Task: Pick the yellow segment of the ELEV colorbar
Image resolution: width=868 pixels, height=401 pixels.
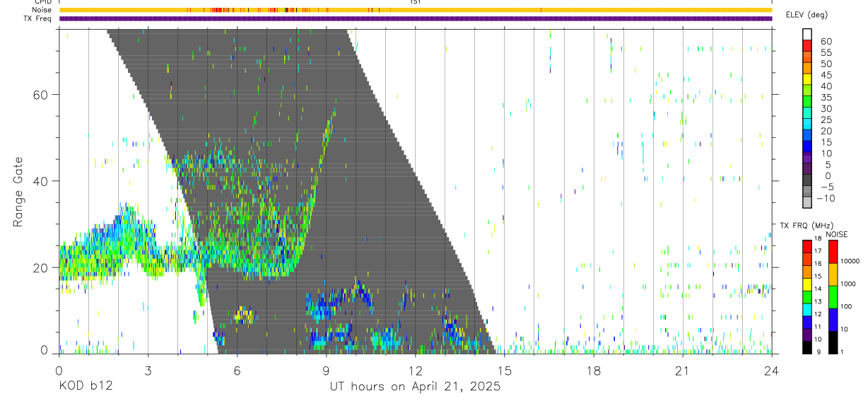Action: point(807,79)
